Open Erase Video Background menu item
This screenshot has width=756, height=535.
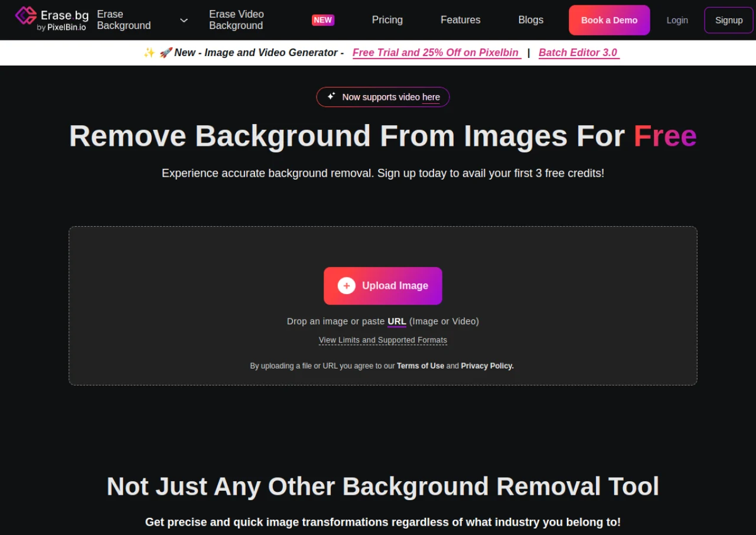tap(236, 20)
